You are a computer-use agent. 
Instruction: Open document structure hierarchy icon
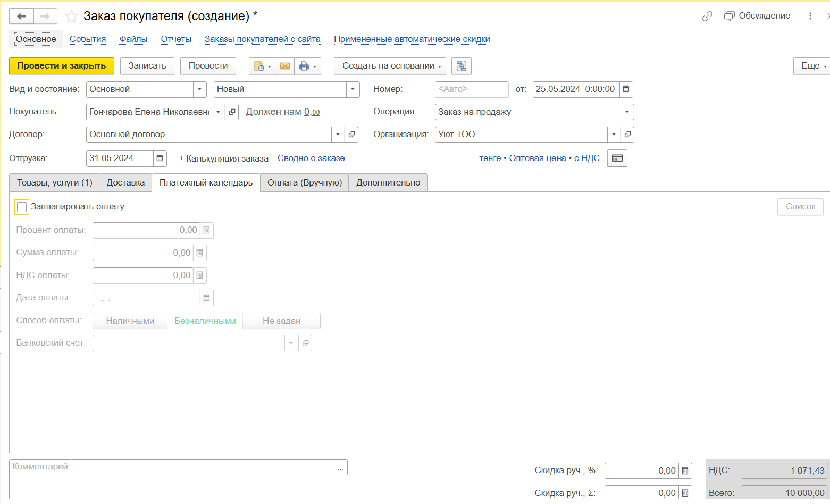(461, 66)
